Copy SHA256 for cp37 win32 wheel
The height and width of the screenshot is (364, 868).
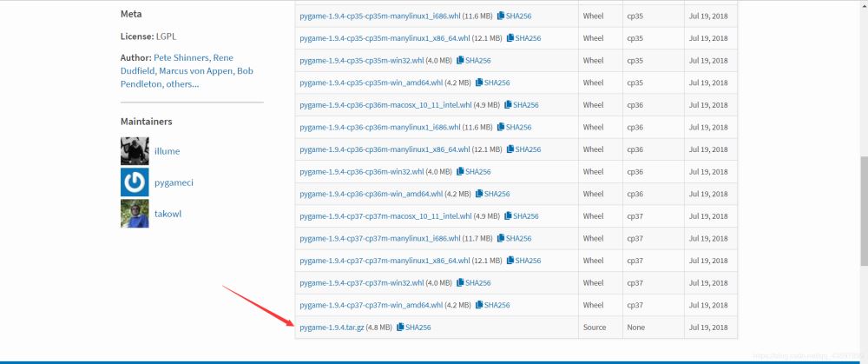[x=473, y=282]
